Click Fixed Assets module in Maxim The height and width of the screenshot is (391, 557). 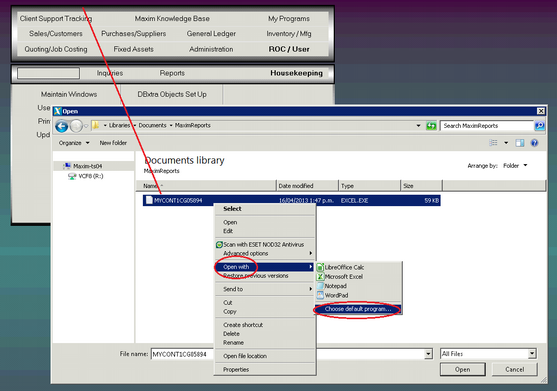coord(134,49)
